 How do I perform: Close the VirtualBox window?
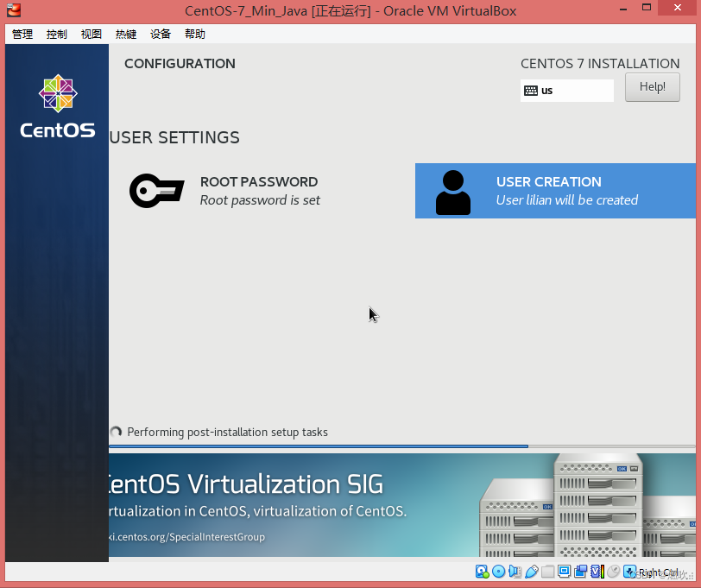click(678, 7)
